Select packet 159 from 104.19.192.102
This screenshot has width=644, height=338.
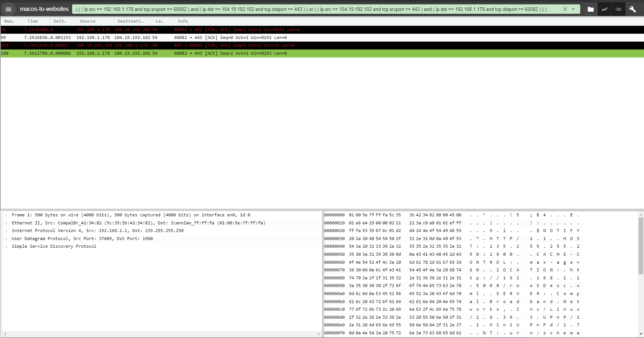tap(322, 45)
